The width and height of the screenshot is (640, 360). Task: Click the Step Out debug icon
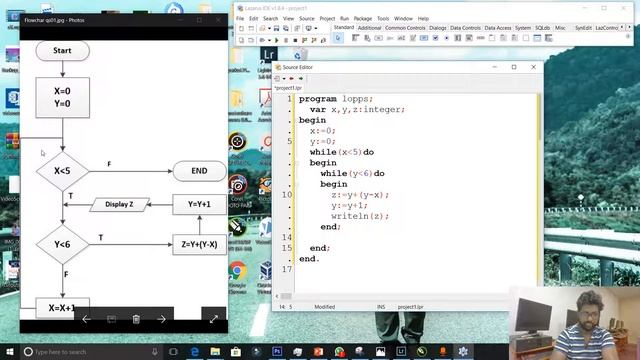[323, 40]
